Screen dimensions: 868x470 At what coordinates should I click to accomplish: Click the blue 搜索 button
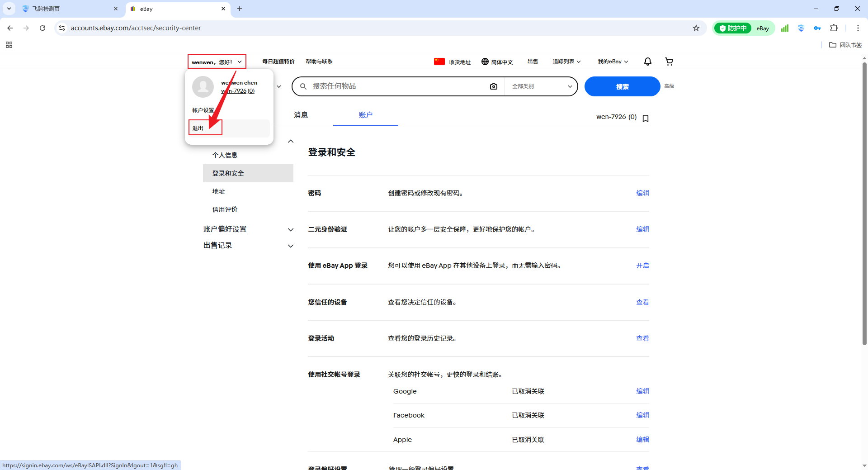(x=622, y=86)
